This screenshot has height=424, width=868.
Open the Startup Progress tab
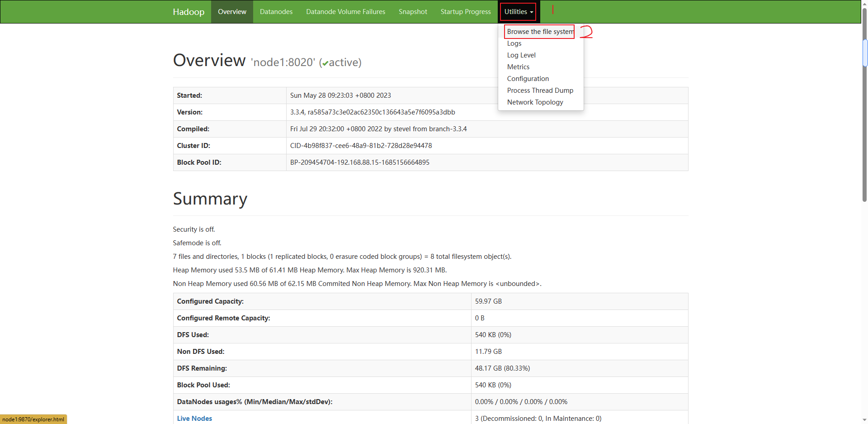[x=466, y=12]
